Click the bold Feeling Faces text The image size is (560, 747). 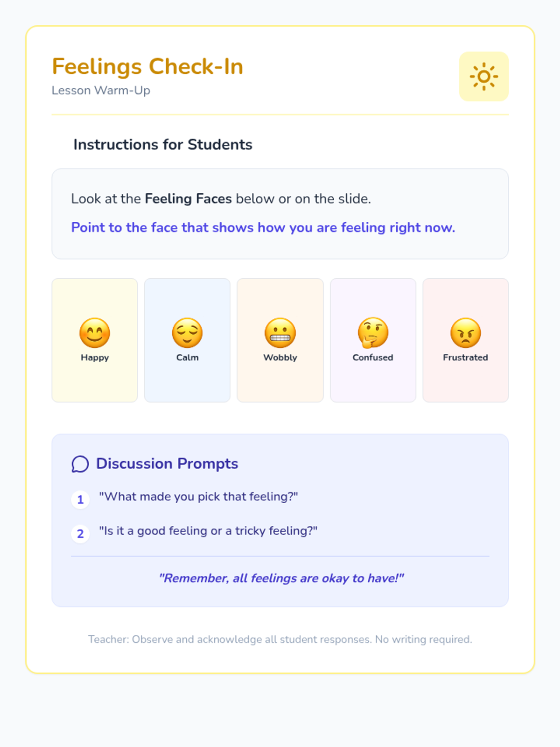(x=188, y=199)
